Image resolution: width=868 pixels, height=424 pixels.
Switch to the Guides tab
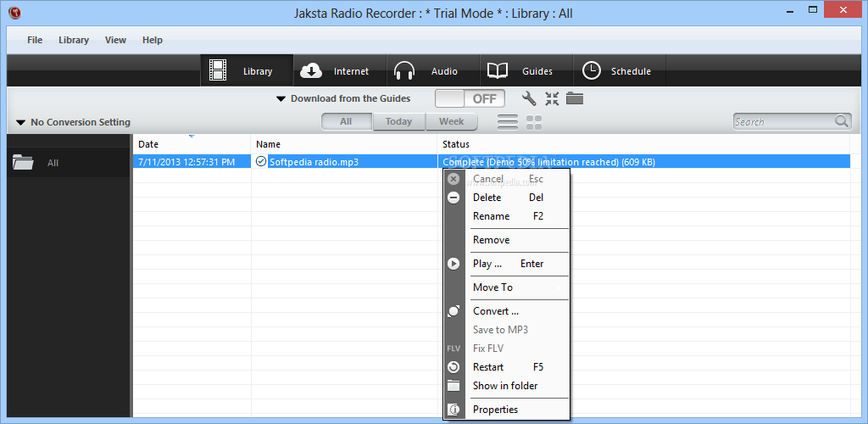pyautogui.click(x=526, y=71)
